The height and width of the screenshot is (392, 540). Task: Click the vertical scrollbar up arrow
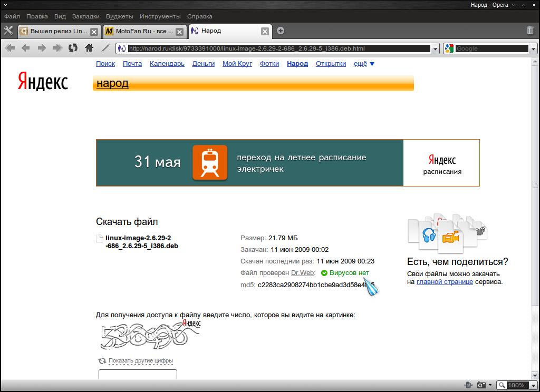point(535,62)
